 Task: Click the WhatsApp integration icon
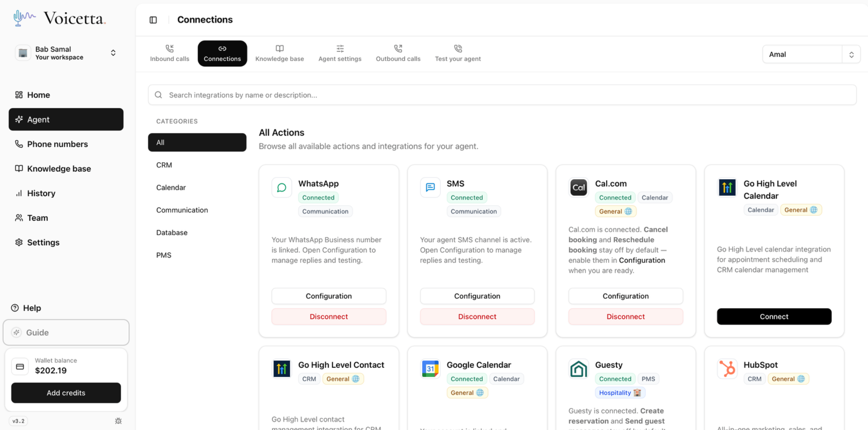tap(282, 188)
